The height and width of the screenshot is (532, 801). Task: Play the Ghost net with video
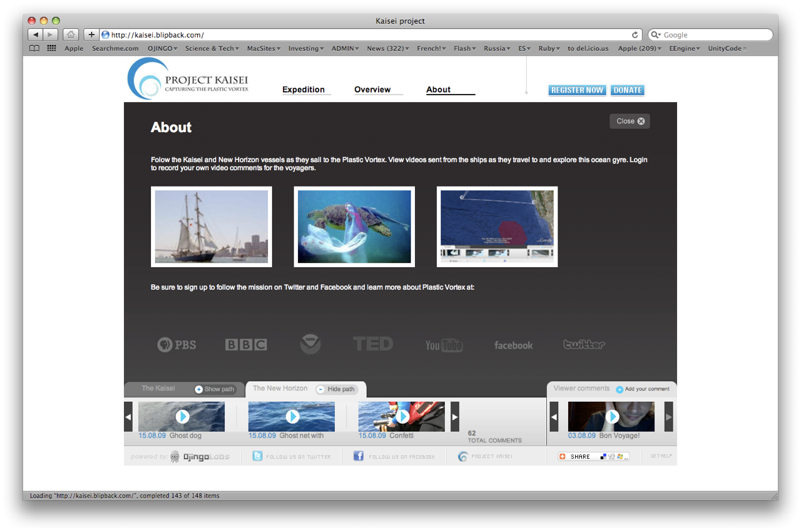click(x=292, y=416)
